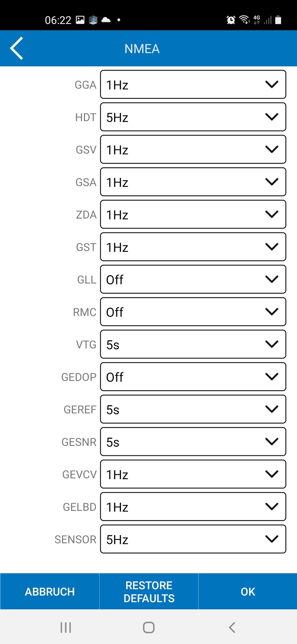Tap the cloud notification icon

pos(106,20)
